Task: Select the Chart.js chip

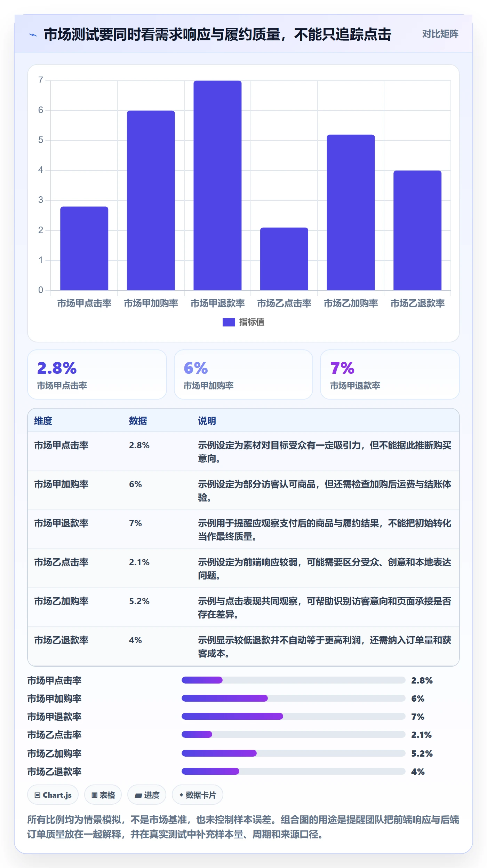Action: pos(53,795)
